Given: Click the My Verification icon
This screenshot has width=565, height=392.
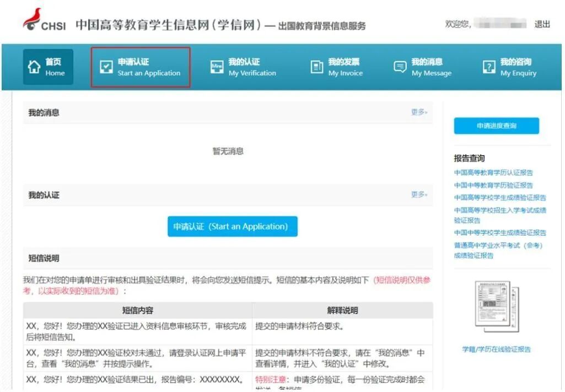Looking at the screenshot, I should pos(217,67).
